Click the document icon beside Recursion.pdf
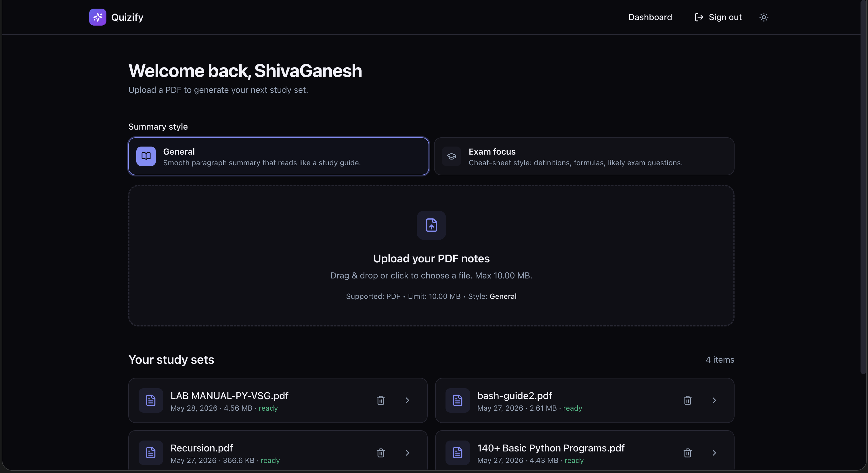Viewport: 868px width, 473px height. coord(151,453)
